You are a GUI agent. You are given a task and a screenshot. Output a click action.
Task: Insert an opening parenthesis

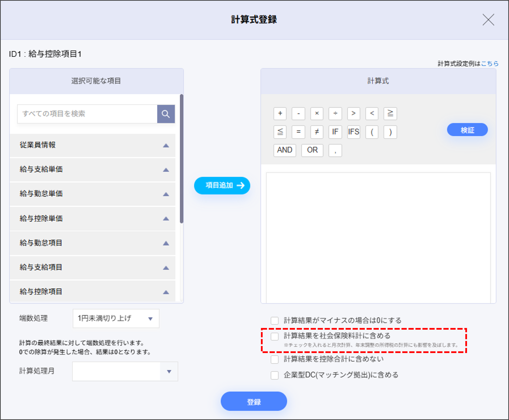pos(372,132)
